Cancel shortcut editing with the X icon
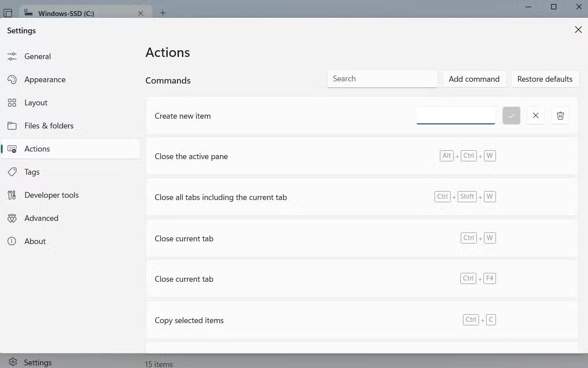 [536, 116]
